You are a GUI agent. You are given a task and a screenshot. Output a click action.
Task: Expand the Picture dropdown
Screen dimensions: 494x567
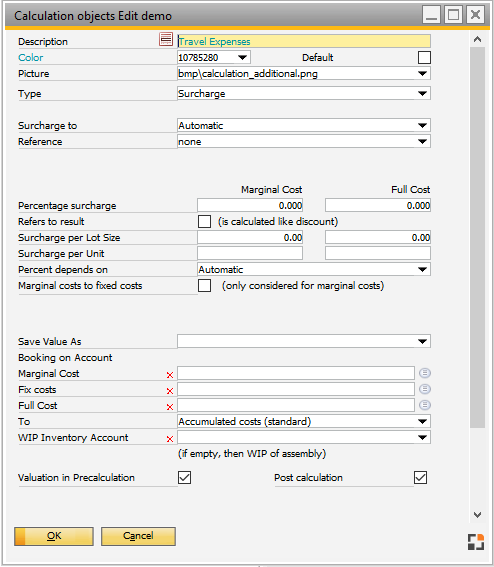(422, 73)
